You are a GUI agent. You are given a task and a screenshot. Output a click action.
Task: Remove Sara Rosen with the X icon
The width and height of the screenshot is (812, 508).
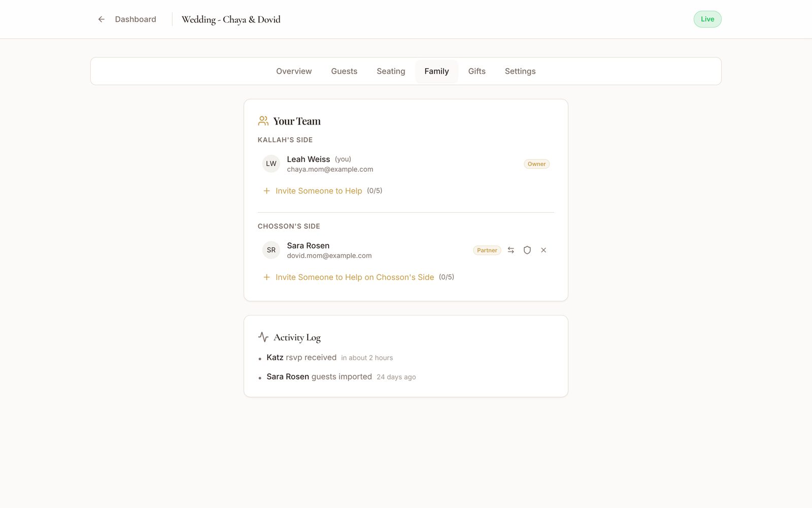point(544,250)
